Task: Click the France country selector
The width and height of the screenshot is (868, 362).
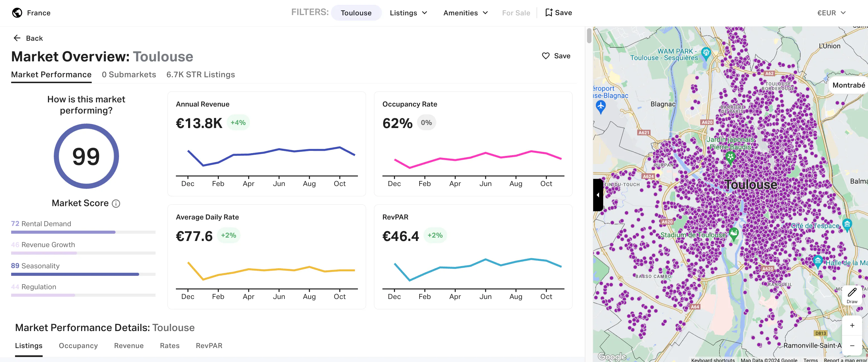Action: 31,13
